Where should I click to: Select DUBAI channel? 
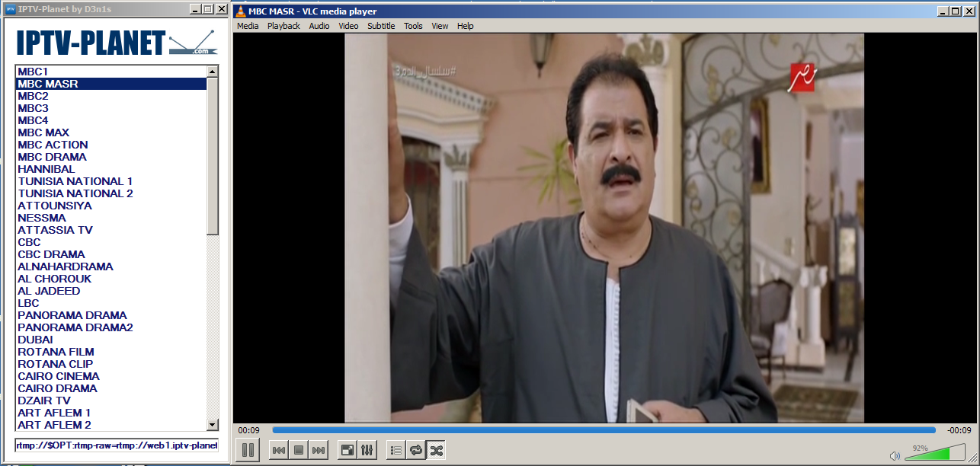pyautogui.click(x=110, y=340)
